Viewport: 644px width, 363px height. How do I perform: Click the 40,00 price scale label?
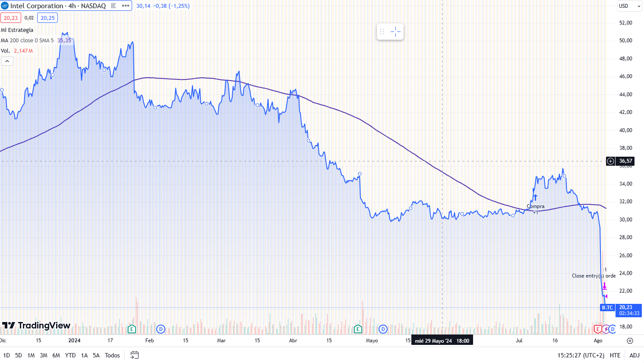[x=625, y=130]
